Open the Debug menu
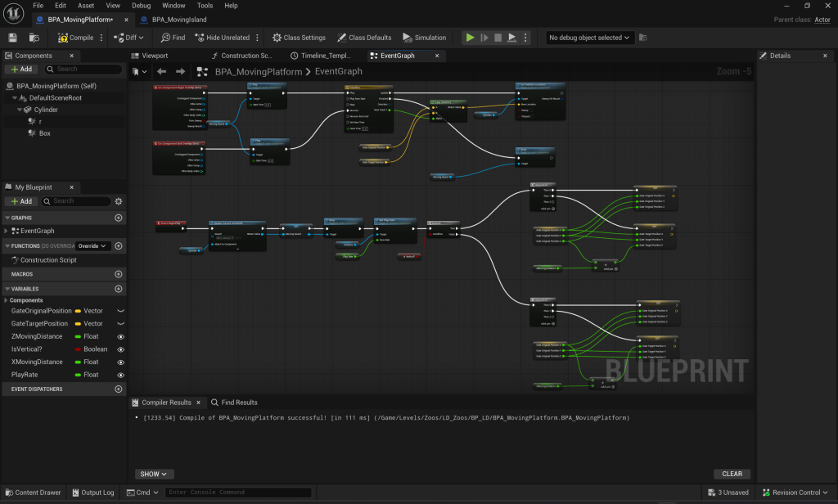The width and height of the screenshot is (838, 504). click(x=141, y=6)
